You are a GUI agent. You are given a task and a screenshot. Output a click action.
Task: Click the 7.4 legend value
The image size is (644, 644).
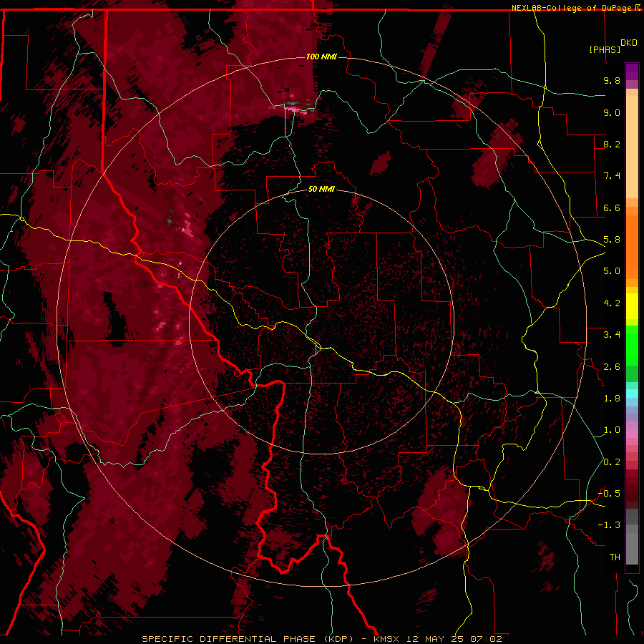tap(612, 176)
